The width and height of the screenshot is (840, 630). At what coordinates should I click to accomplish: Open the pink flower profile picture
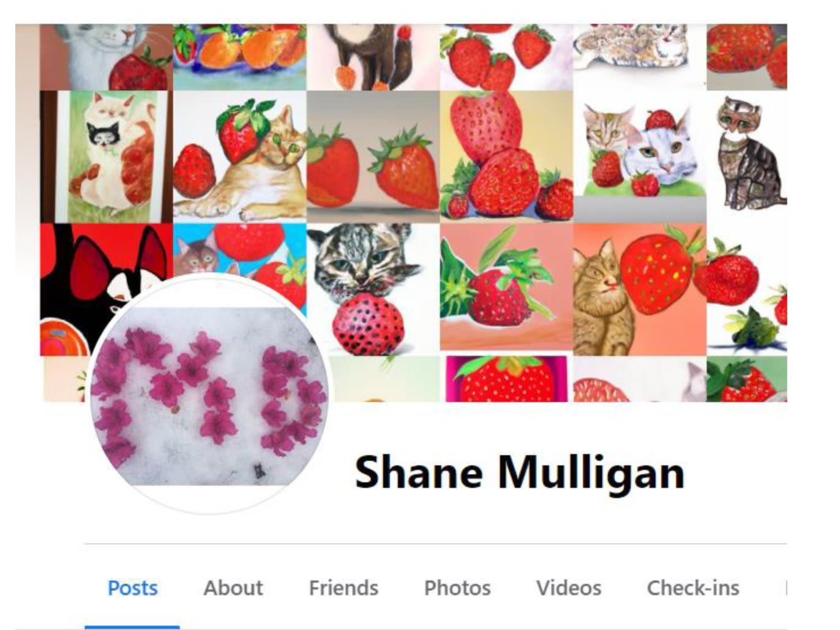point(209,395)
